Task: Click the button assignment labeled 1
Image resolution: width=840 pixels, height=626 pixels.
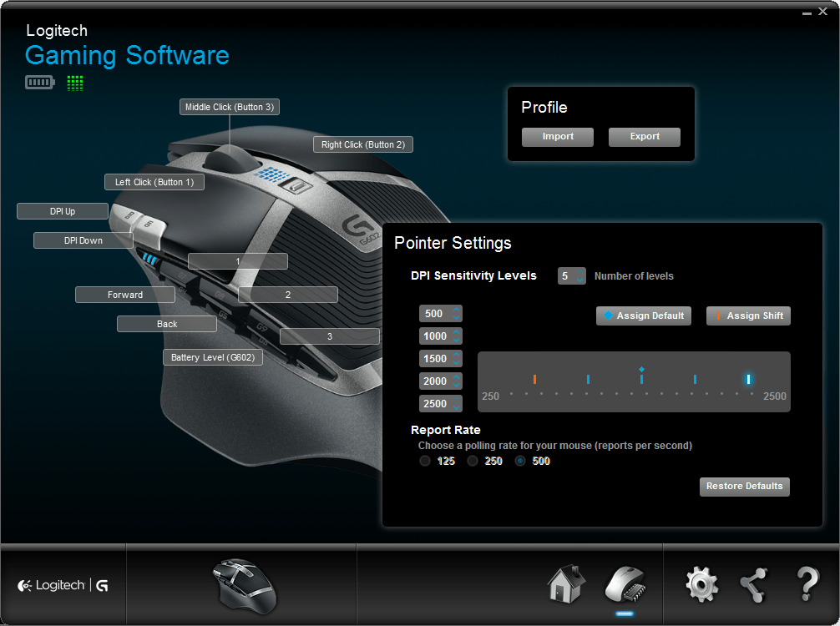Action: [238, 261]
